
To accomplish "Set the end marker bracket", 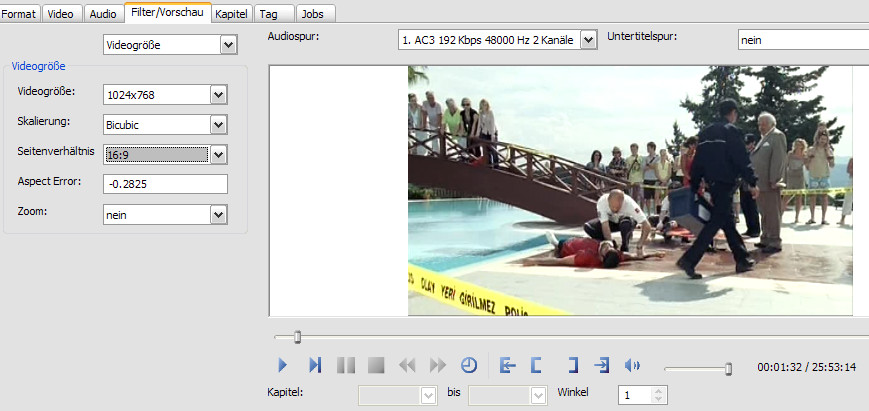I will pyautogui.click(x=572, y=365).
